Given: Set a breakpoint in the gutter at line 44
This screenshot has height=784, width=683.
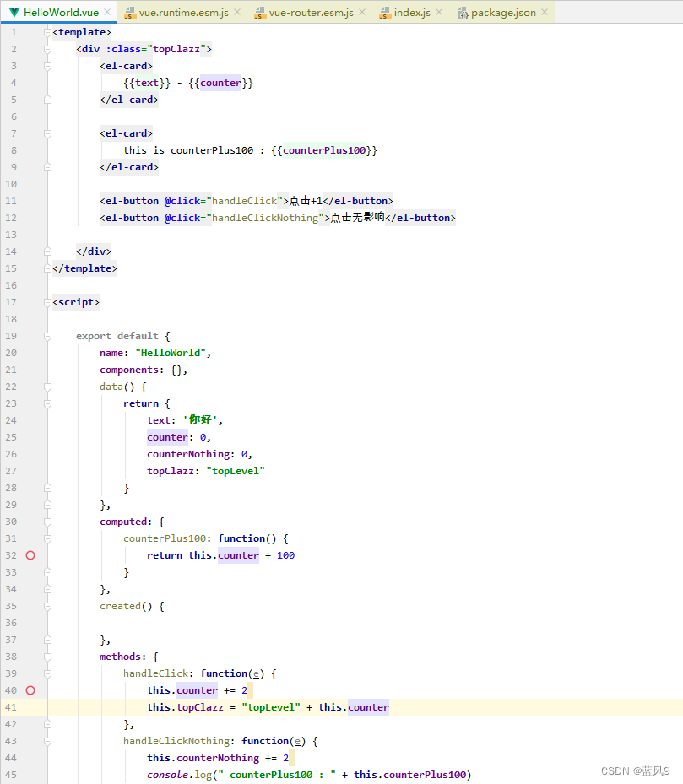Looking at the screenshot, I should pos(30,757).
